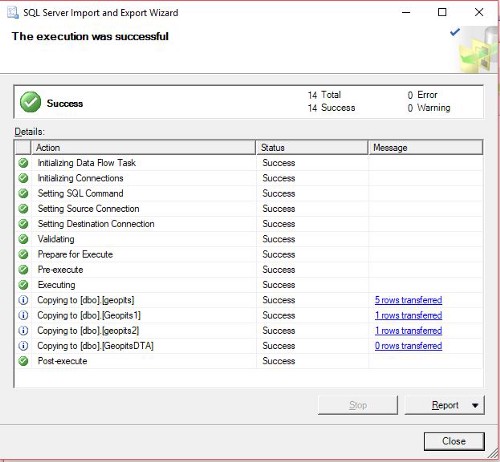Click the Stop button
Image resolution: width=500 pixels, height=462 pixels.
pos(358,405)
